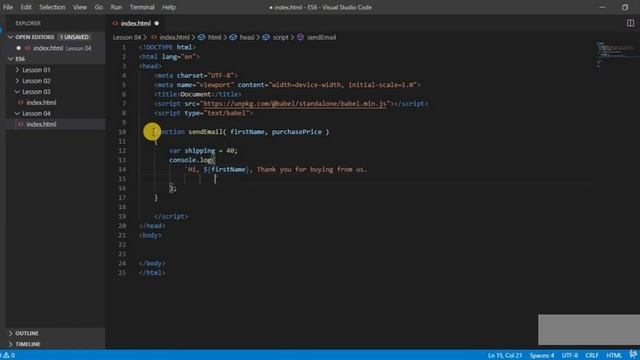Open the Selection menu

click(x=52, y=7)
